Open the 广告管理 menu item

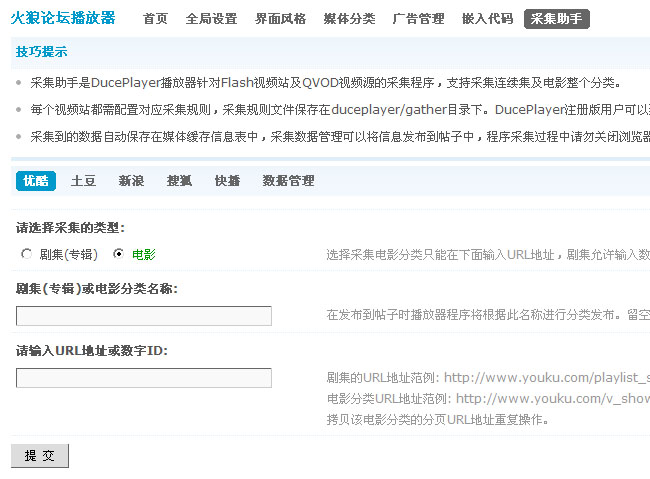pyautogui.click(x=419, y=19)
